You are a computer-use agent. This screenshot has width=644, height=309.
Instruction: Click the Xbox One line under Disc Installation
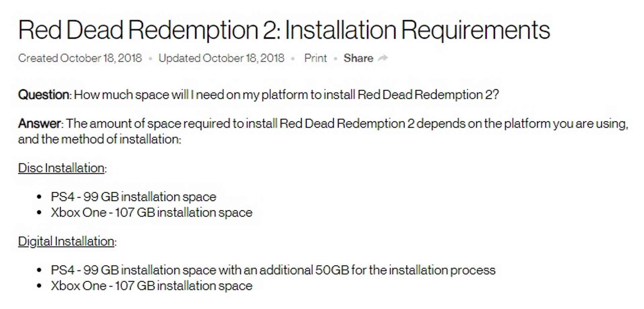[x=152, y=212]
